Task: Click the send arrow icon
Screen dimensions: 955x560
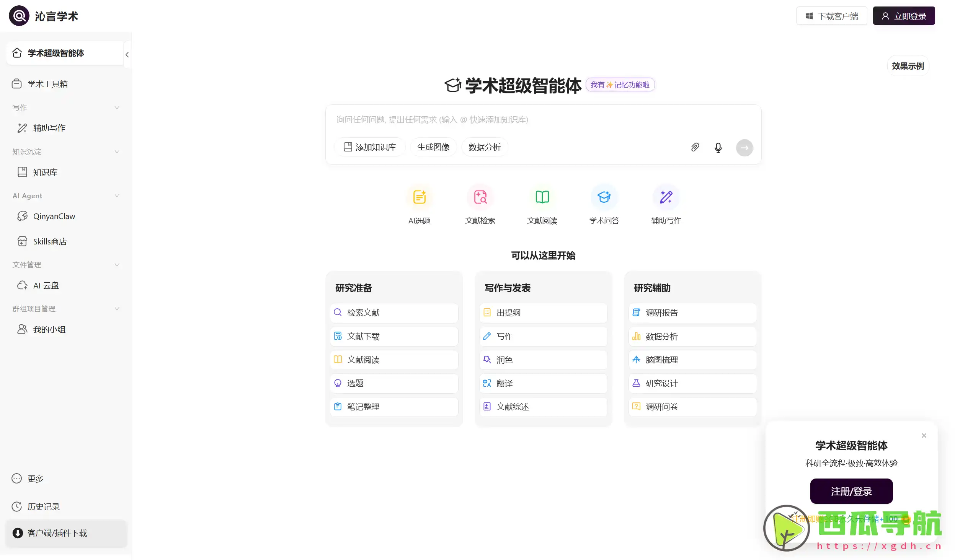Action: [744, 147]
